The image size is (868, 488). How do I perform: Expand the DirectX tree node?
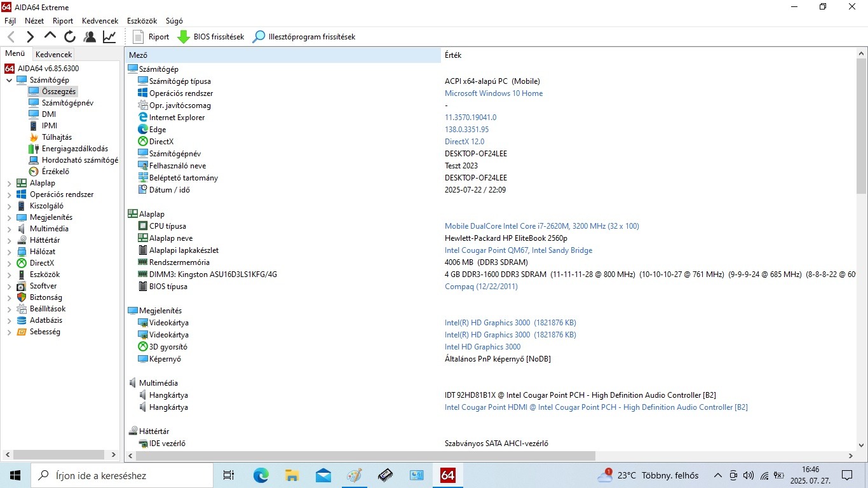click(9, 263)
